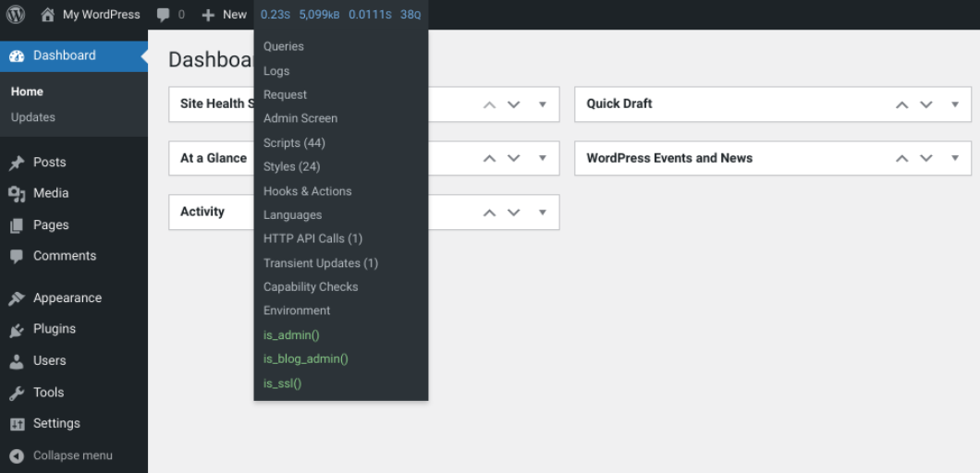Move WordPress Events and News widget up
This screenshot has height=473, width=980.
pyautogui.click(x=901, y=158)
